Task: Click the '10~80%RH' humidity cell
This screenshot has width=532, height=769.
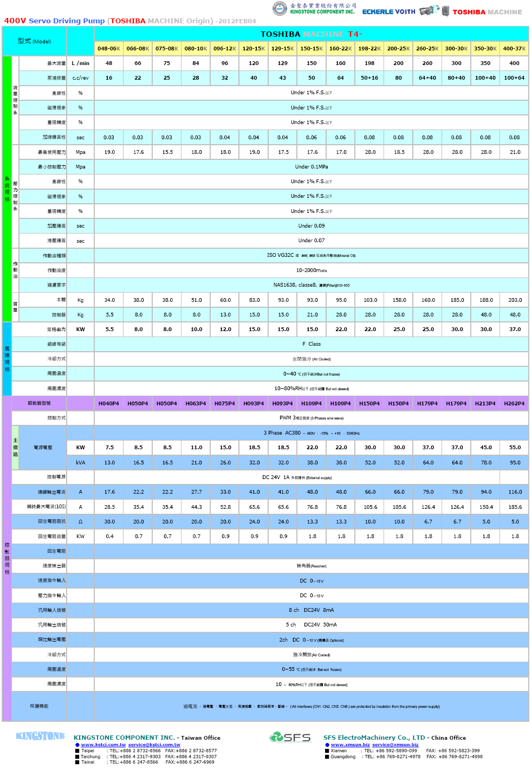Action: pos(312,389)
